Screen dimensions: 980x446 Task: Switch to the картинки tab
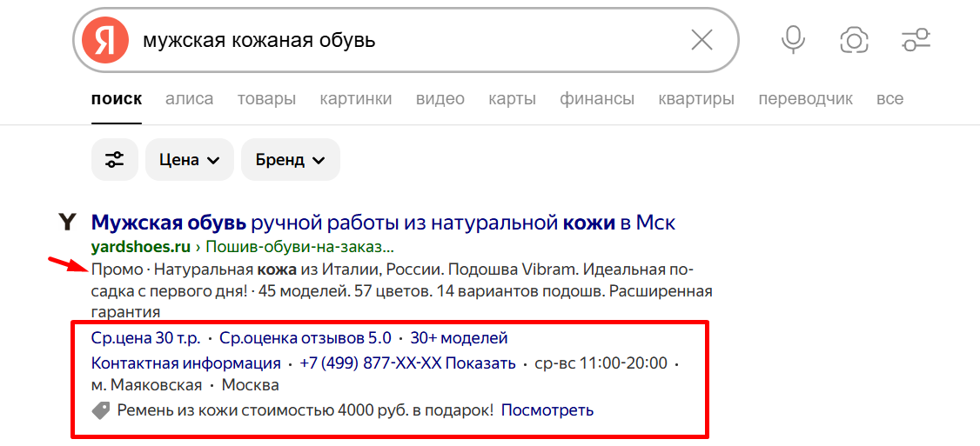click(x=355, y=98)
